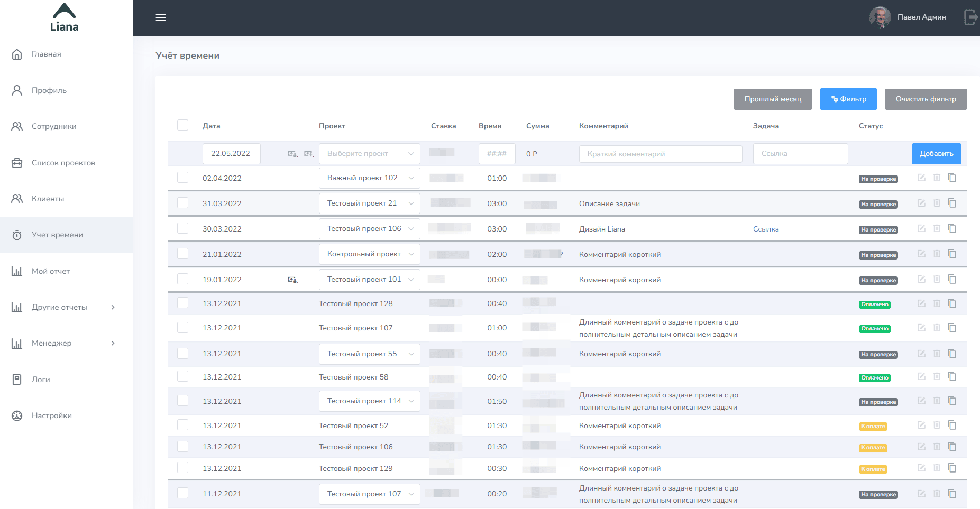Image resolution: width=980 pixels, height=509 pixels.
Task: Duplicate the Тестовый проект 129 entry
Action: (952, 468)
